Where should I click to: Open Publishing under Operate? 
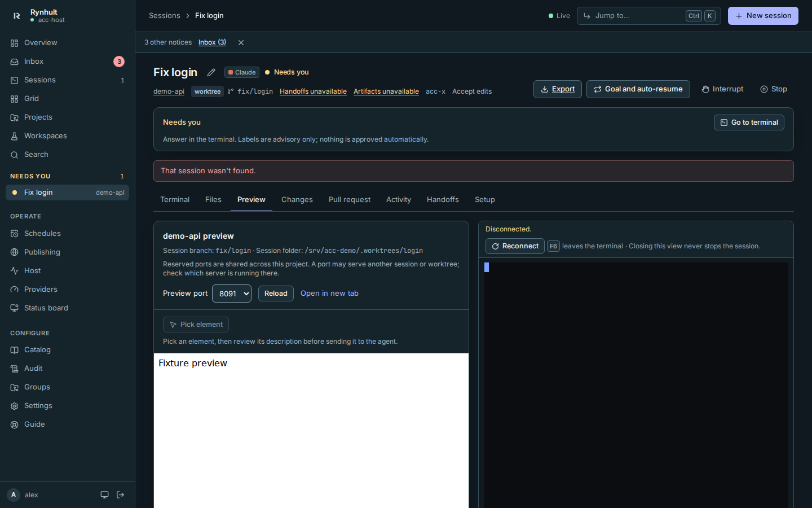click(x=67, y=252)
